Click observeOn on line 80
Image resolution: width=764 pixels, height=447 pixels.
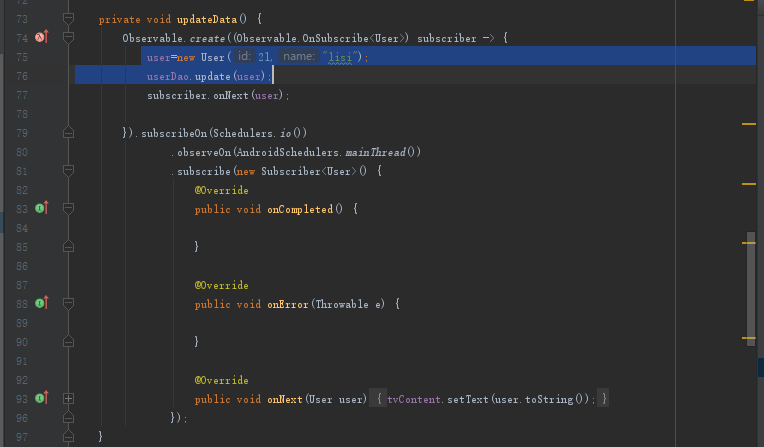click(x=204, y=153)
